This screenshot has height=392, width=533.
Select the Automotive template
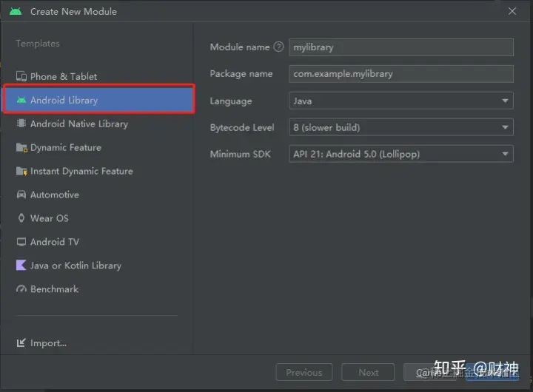[47, 195]
